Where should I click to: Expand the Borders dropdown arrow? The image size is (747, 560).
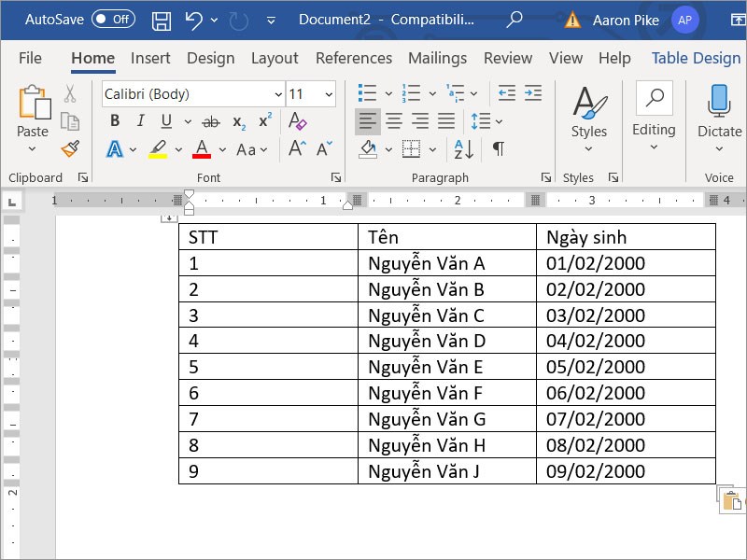(x=432, y=149)
